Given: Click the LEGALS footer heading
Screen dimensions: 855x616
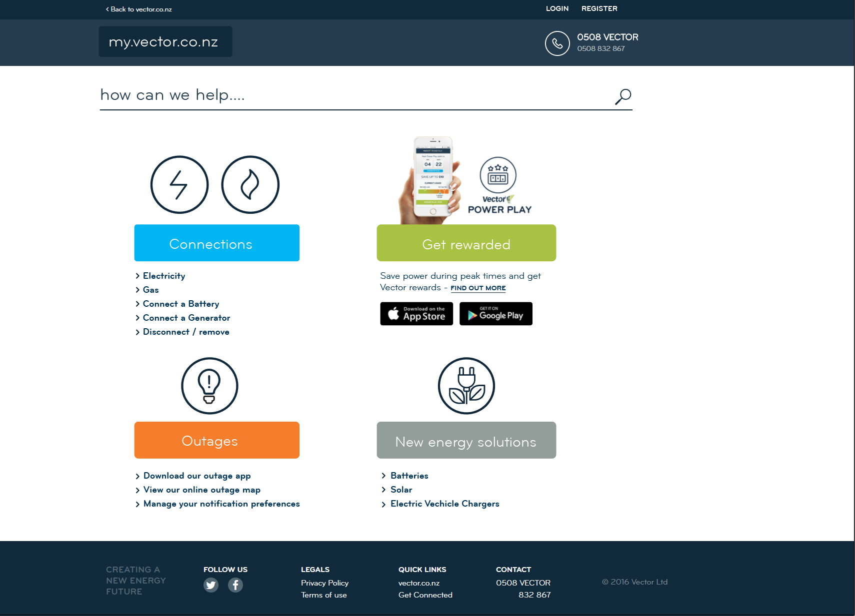Looking at the screenshot, I should (315, 570).
